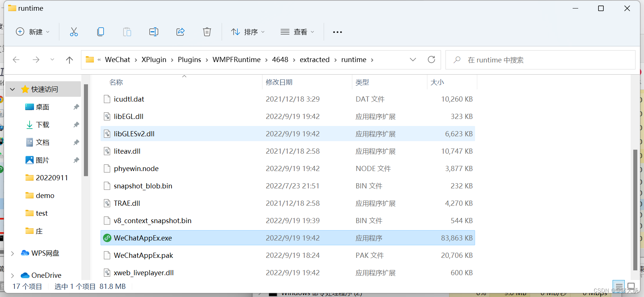Screen dimensions: 644x297
Task: Open the three-dot more options menu
Action: pos(338,32)
